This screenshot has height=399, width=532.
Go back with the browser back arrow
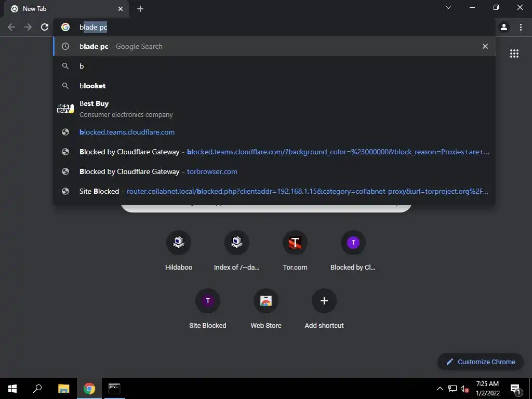coord(11,27)
